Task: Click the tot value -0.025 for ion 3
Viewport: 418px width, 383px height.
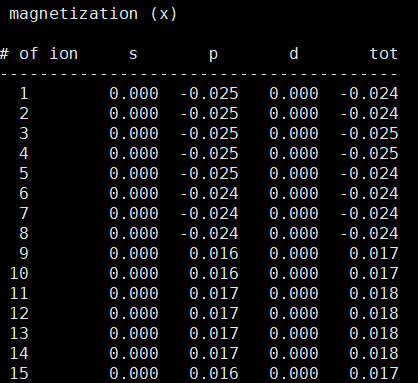Action: (369, 134)
